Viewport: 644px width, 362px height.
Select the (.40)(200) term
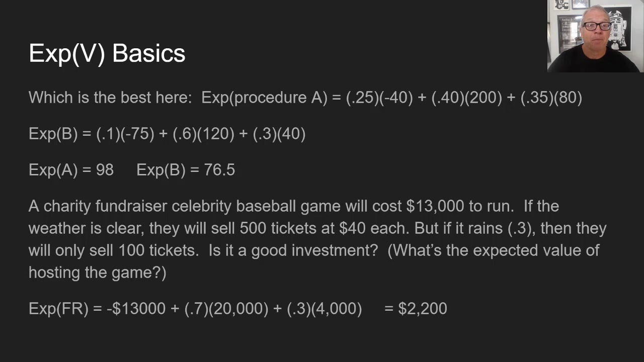467,98
